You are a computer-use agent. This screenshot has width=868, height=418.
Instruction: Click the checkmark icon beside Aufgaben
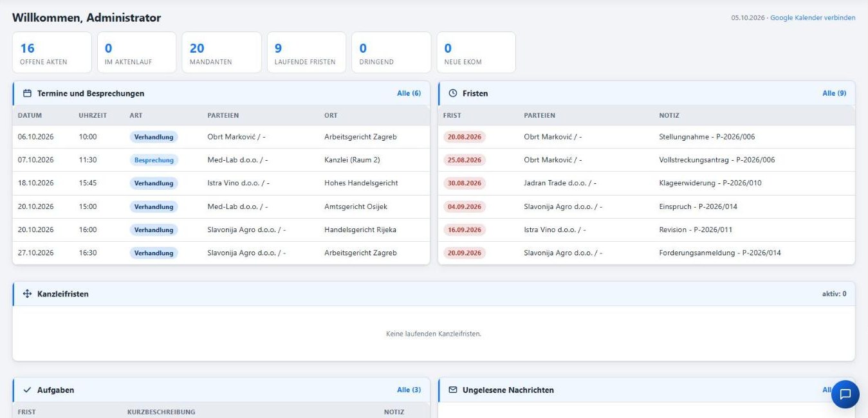coord(27,390)
